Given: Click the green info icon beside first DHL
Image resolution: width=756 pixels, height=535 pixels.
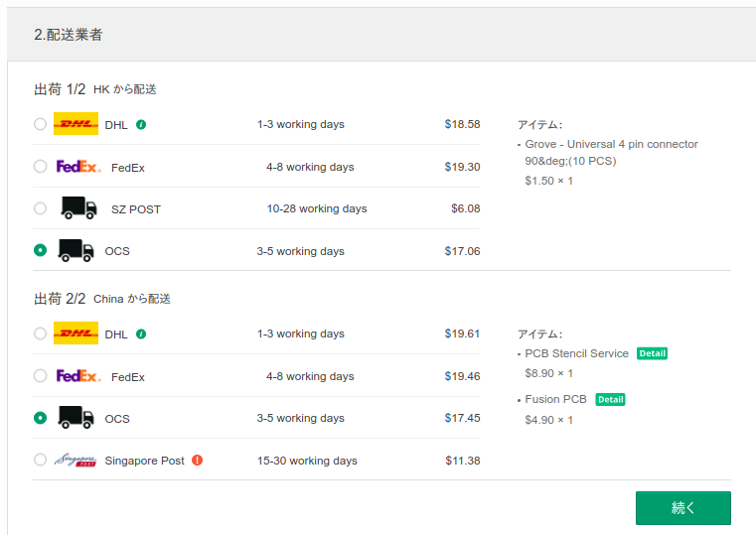Looking at the screenshot, I should (x=141, y=125).
